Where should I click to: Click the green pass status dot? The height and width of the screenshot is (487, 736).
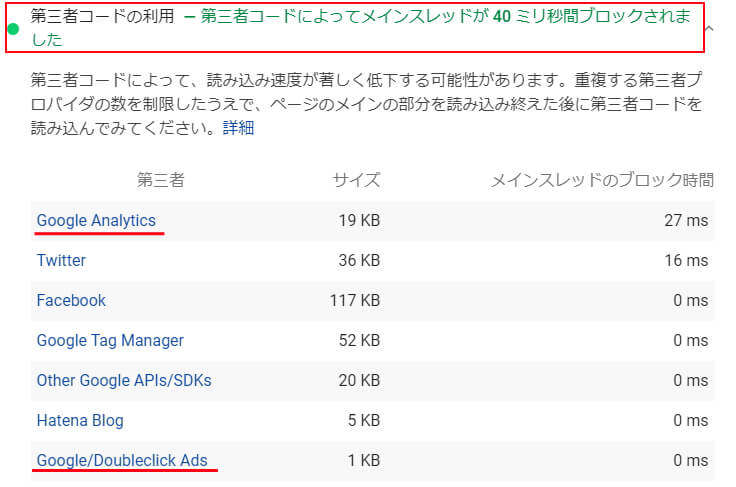click(14, 29)
